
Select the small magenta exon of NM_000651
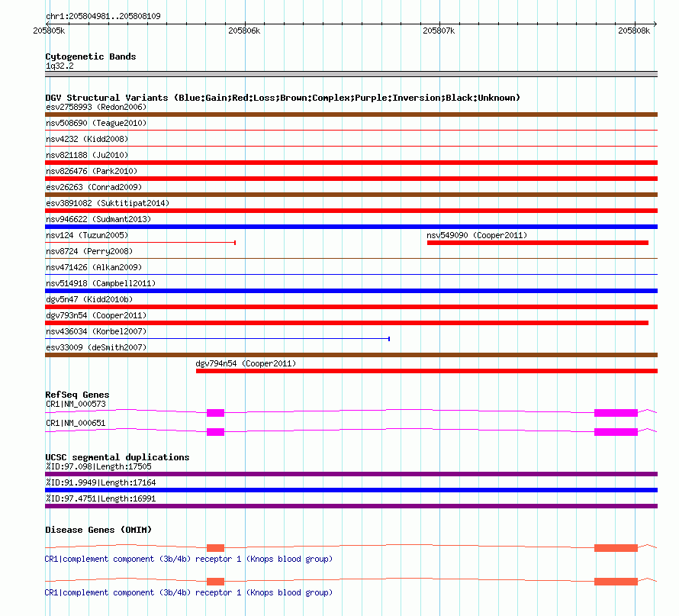tap(215, 432)
